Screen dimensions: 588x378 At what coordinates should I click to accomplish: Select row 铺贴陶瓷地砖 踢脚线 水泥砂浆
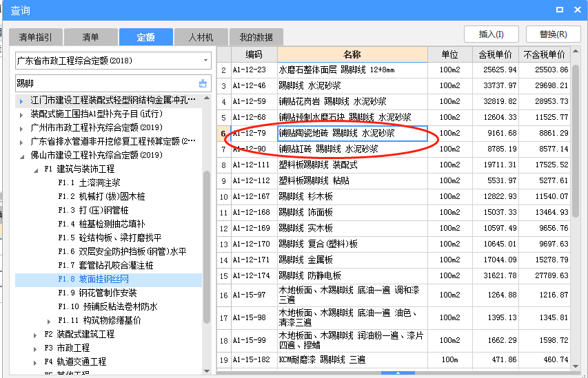click(x=394, y=134)
